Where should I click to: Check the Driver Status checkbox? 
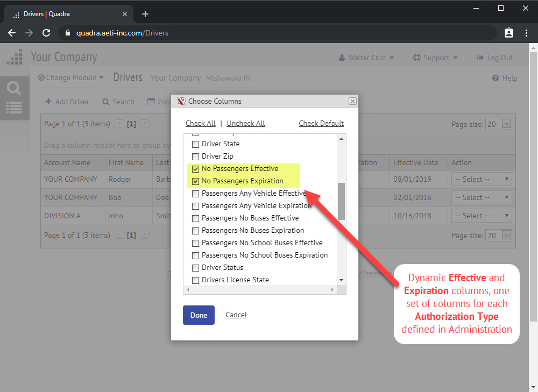point(196,267)
